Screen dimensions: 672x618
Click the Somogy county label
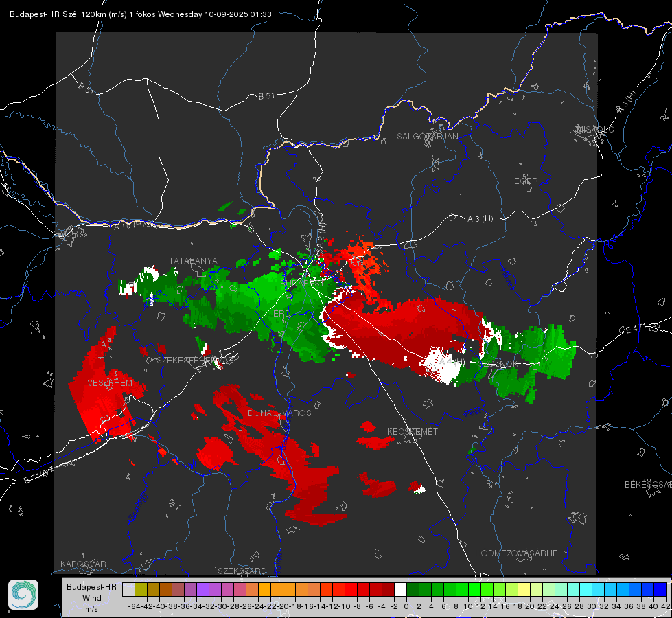137,507
